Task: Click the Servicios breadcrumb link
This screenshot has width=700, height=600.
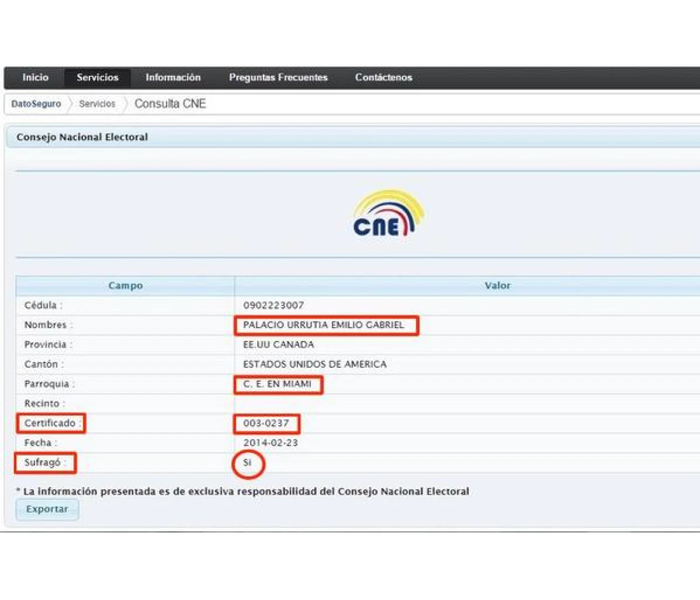Action: coord(97,104)
